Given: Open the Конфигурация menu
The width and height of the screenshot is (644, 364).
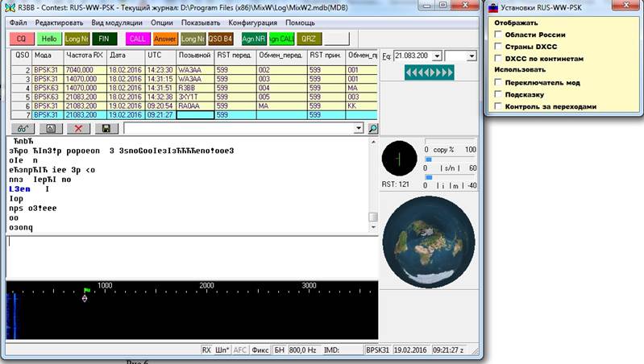Looking at the screenshot, I should click(x=253, y=23).
